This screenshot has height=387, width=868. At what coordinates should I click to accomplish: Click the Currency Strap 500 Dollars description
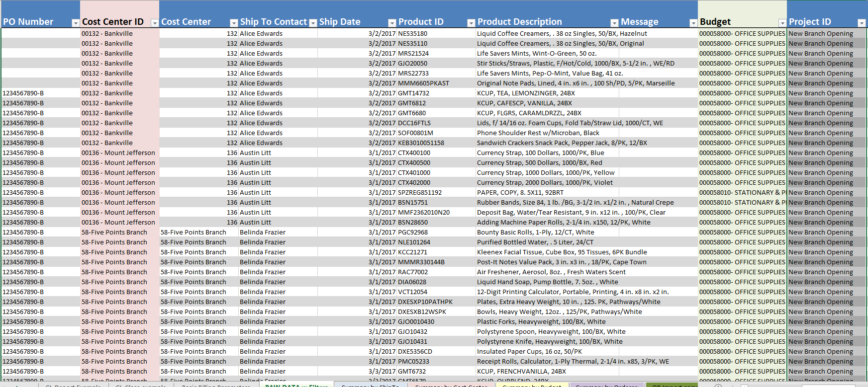pyautogui.click(x=539, y=163)
